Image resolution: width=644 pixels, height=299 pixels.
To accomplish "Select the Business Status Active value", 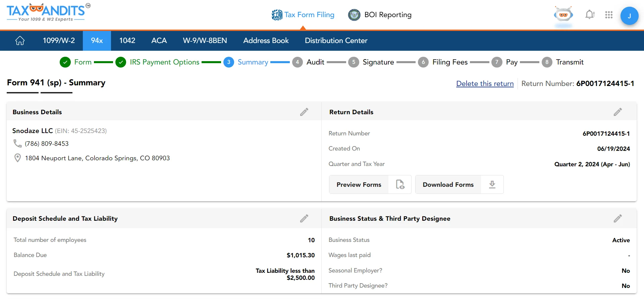I will pyautogui.click(x=621, y=240).
